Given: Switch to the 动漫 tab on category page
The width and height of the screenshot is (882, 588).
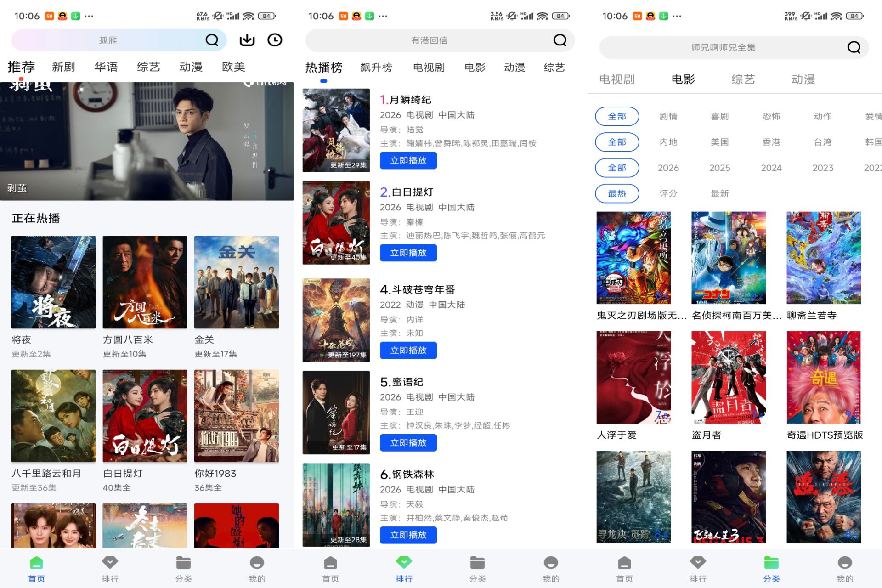Looking at the screenshot, I should pos(803,79).
